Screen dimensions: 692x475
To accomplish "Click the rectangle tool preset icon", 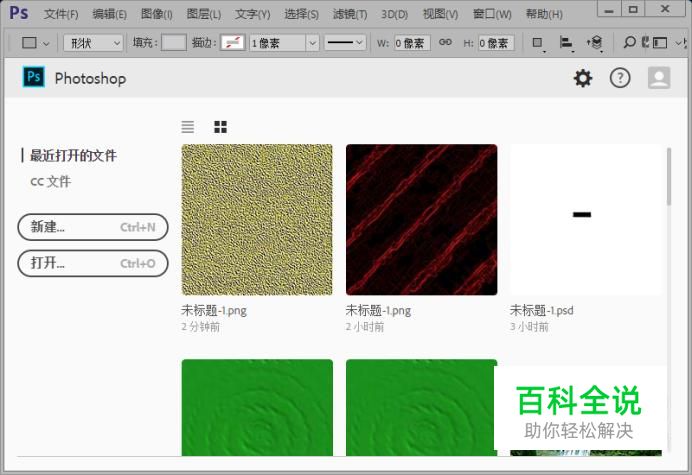I will pyautogui.click(x=29, y=43).
